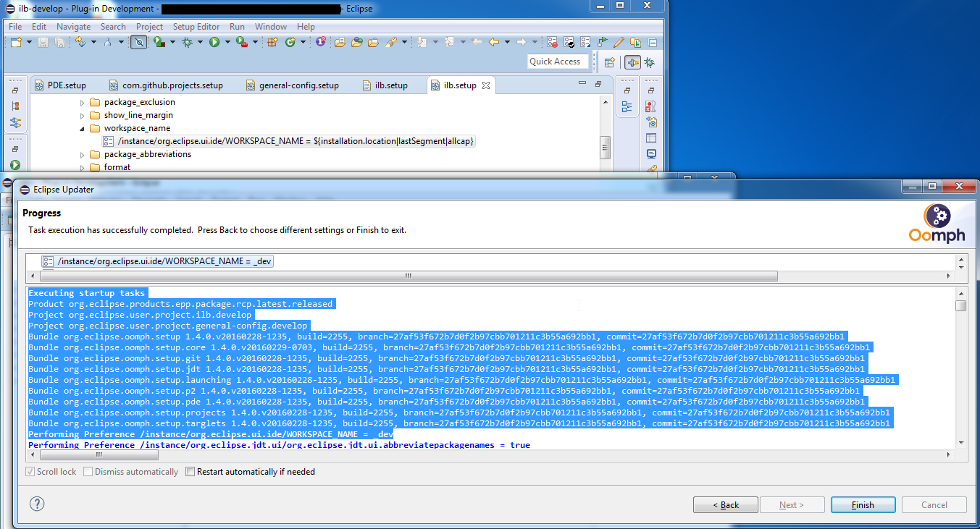This screenshot has width=980, height=529.
Task: Click the Search flashlight icon
Action: click(x=391, y=42)
